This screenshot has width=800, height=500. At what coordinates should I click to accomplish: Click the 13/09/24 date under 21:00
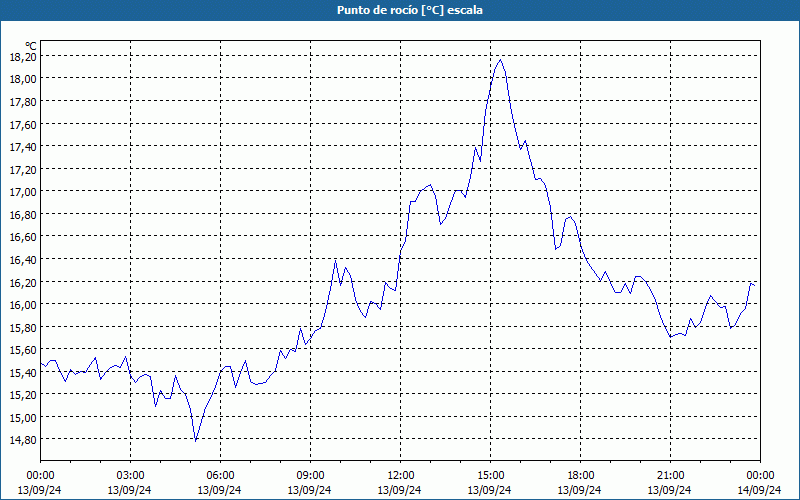[669, 490]
